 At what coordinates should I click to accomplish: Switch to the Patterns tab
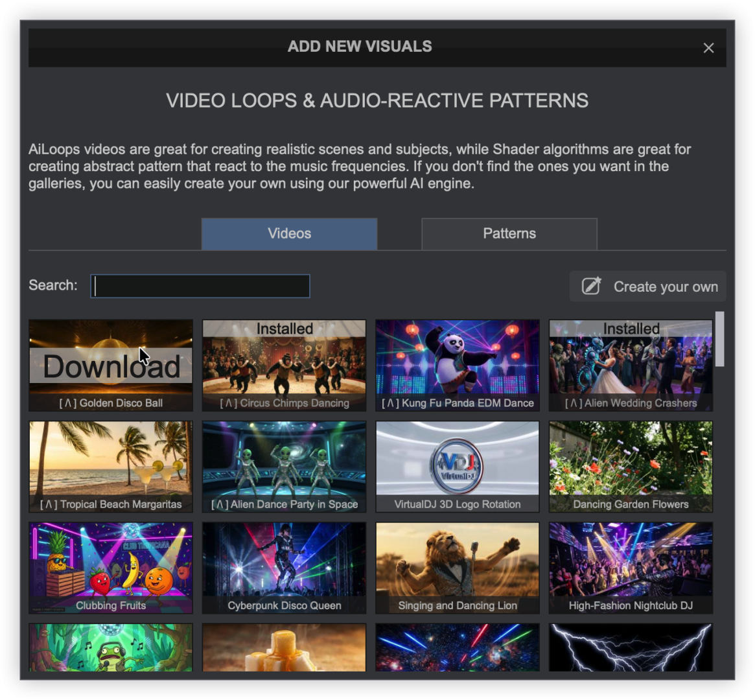click(x=509, y=234)
